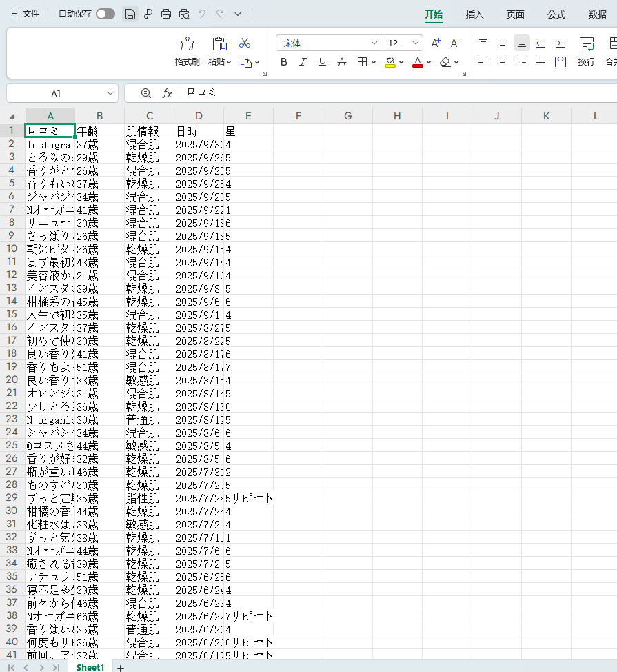Increase font size with A+ icon
The width and height of the screenshot is (617, 672).
[435, 42]
